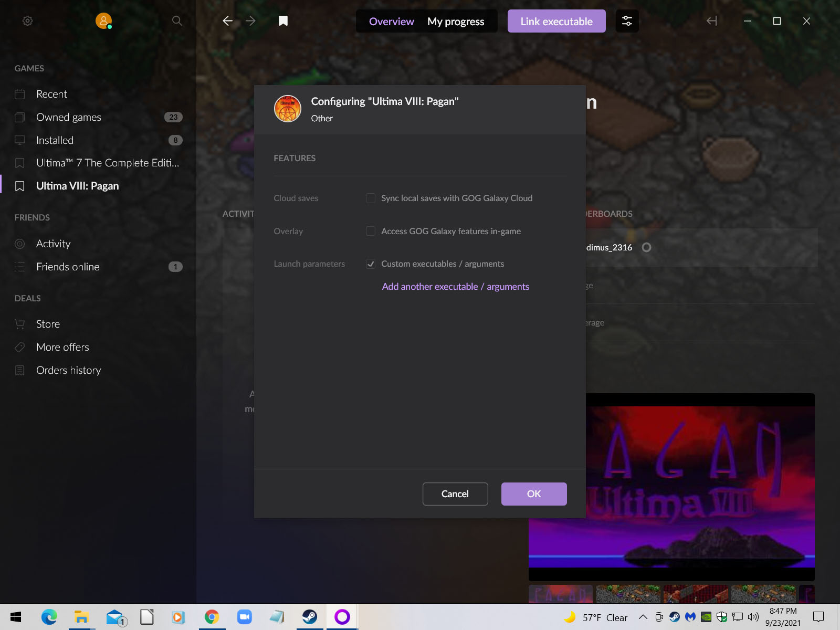Open the game customization sliders icon
The height and width of the screenshot is (630, 840).
[627, 21]
